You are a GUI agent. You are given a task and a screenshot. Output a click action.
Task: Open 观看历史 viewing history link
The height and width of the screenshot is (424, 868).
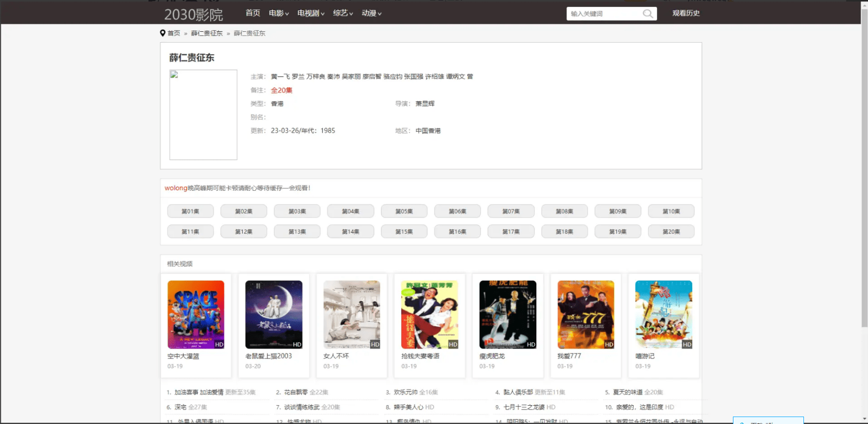pos(686,13)
